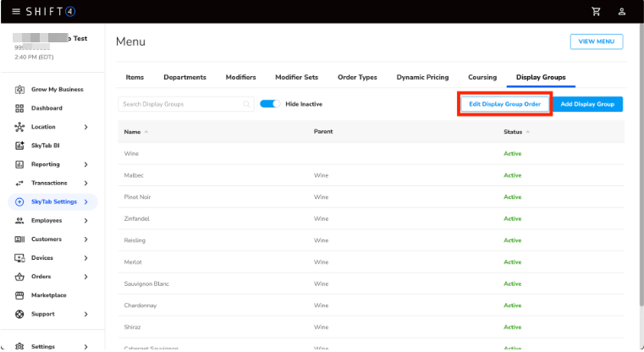Click Edit Display Group Order button
644x352 pixels.
pos(504,104)
